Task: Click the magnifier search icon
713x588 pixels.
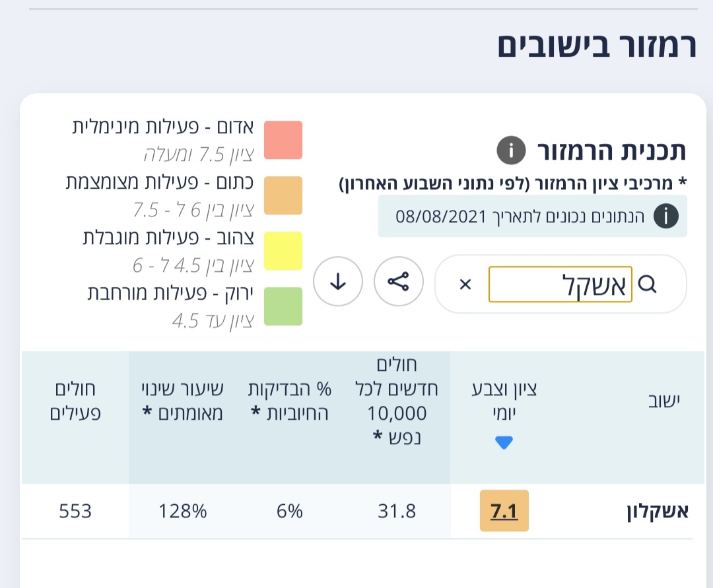Action: 647,284
